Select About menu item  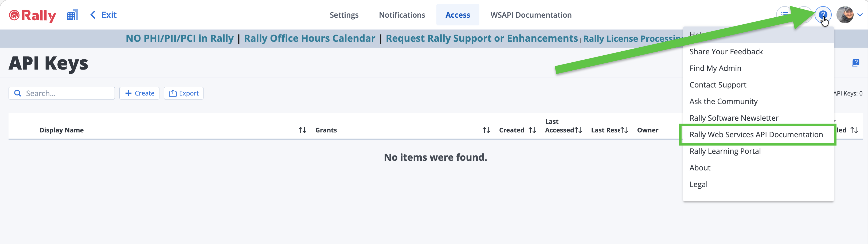[x=758, y=168]
